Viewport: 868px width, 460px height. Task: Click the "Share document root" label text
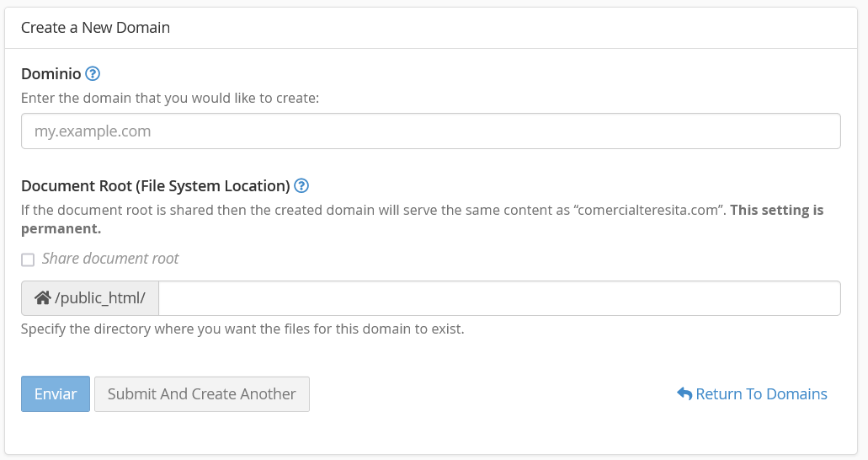(110, 259)
